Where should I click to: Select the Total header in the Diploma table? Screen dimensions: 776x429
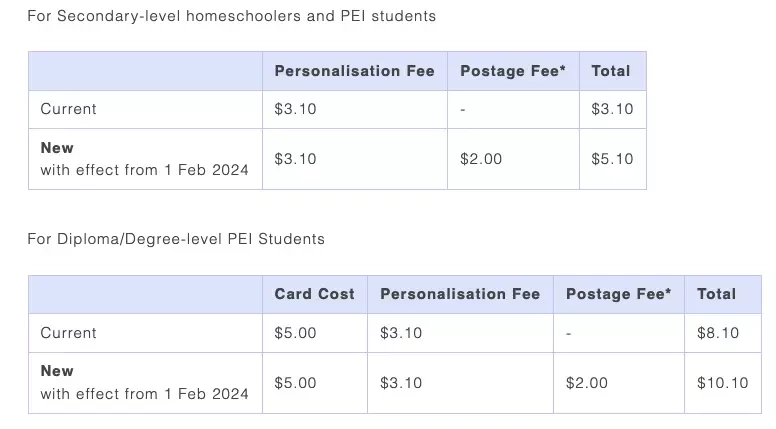(716, 294)
